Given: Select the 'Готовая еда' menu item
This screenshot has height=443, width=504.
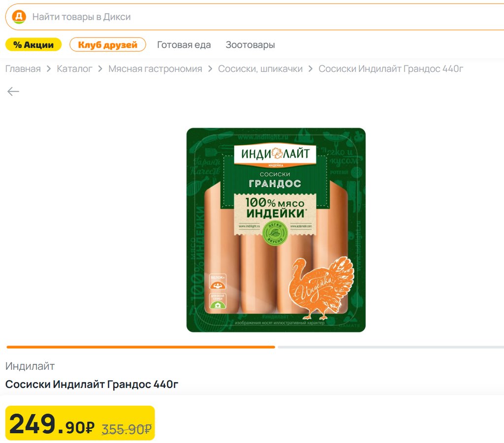Looking at the screenshot, I should (x=184, y=45).
